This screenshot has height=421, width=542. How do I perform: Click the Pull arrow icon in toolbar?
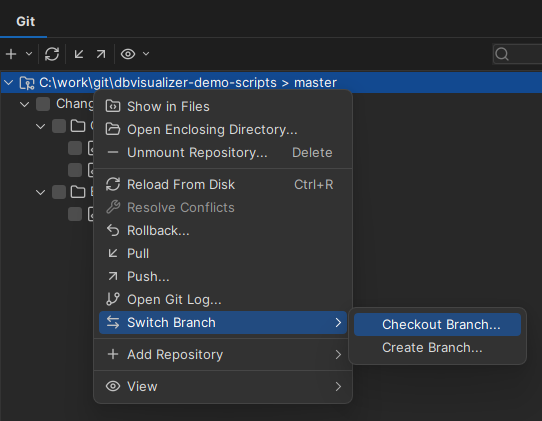(x=79, y=54)
